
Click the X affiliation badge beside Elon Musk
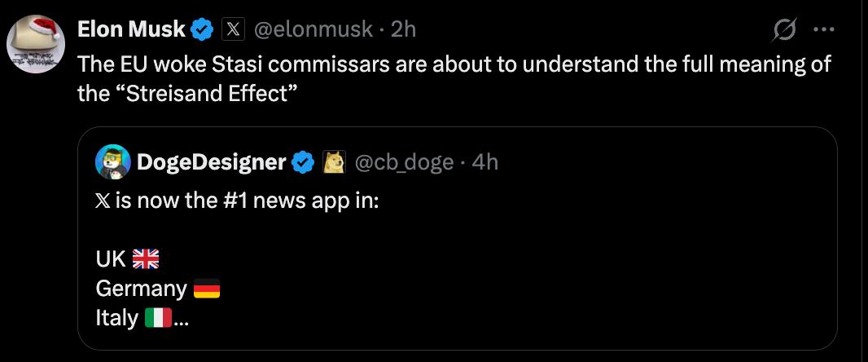click(232, 30)
